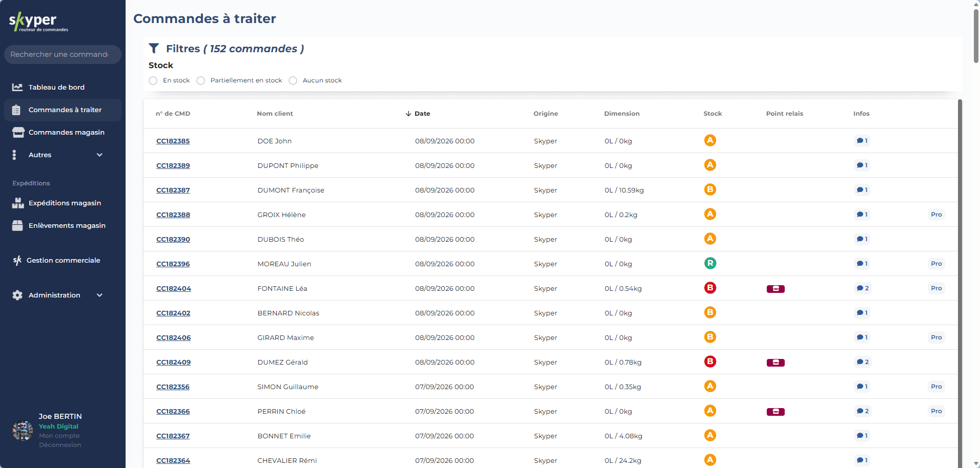Open Gestion commerciale menu item

point(63,260)
